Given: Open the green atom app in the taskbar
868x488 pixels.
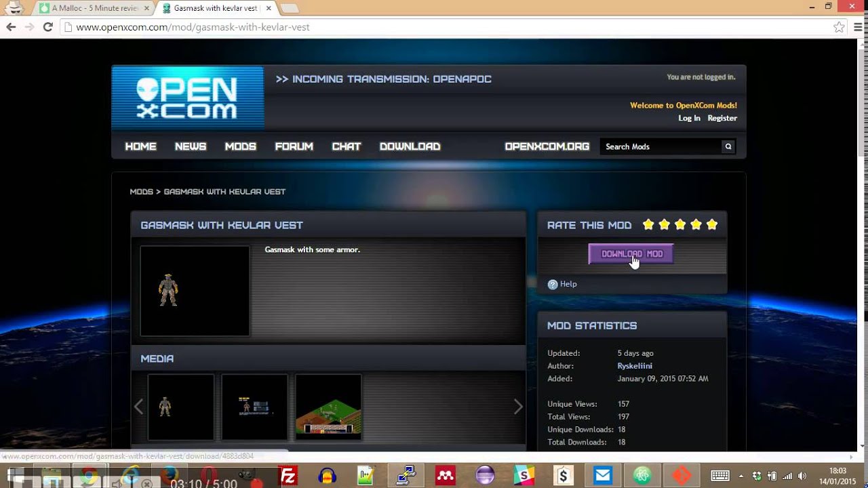Looking at the screenshot, I should coord(642,476).
